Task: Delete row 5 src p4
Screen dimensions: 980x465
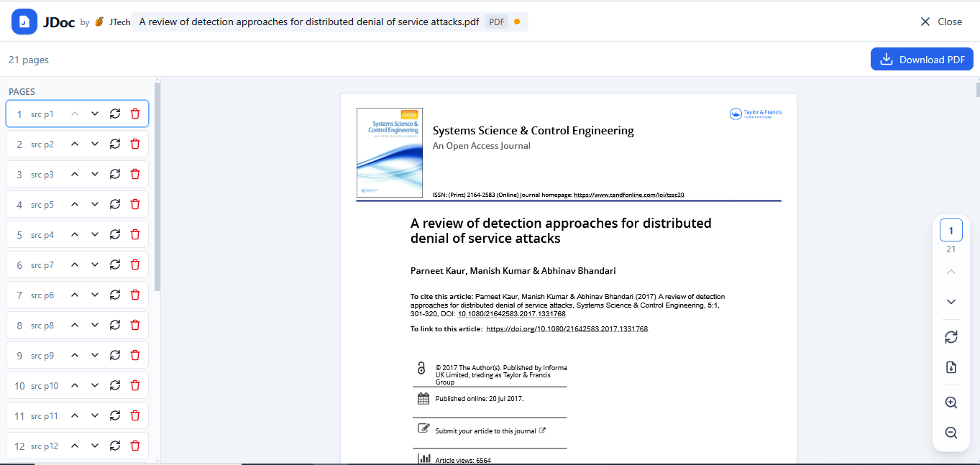Action: pos(135,234)
